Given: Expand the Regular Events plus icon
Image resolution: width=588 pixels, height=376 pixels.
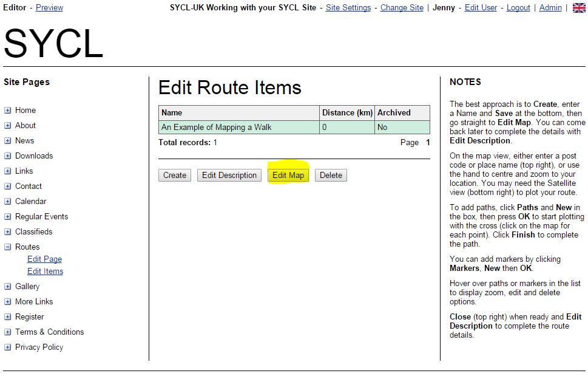Looking at the screenshot, I should point(7,216).
